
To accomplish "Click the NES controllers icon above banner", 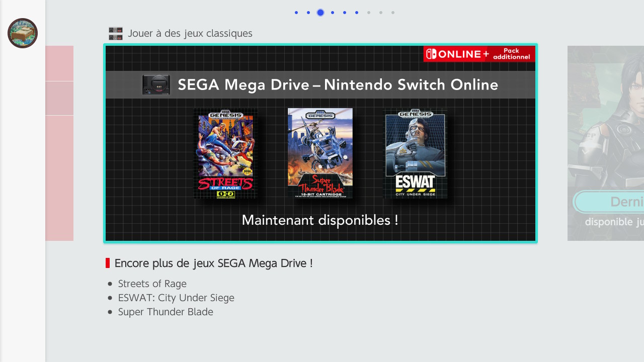I will pyautogui.click(x=116, y=34).
